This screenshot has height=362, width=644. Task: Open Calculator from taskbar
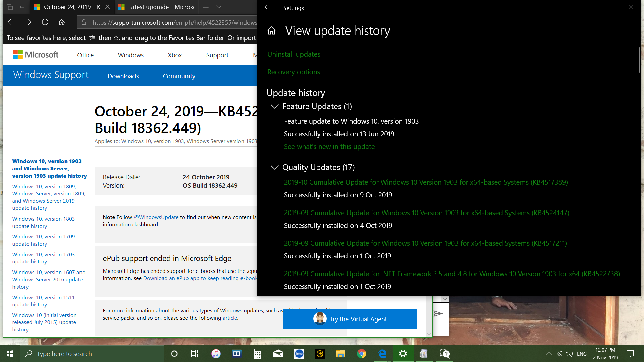(258, 354)
